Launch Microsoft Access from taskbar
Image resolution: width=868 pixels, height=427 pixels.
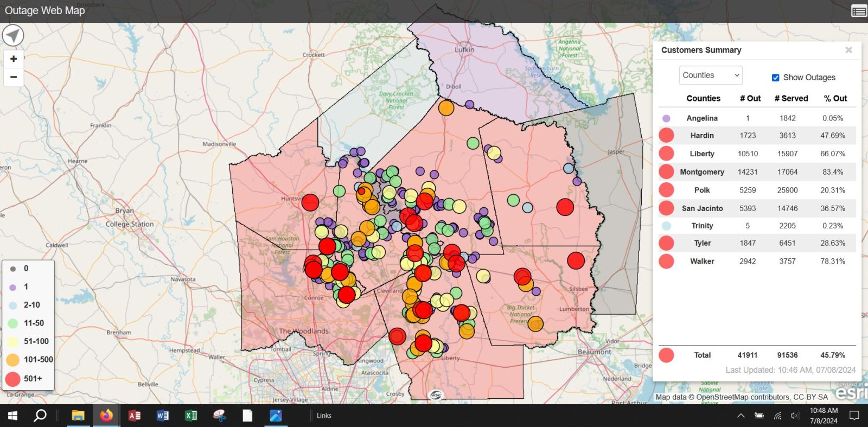[135, 416]
